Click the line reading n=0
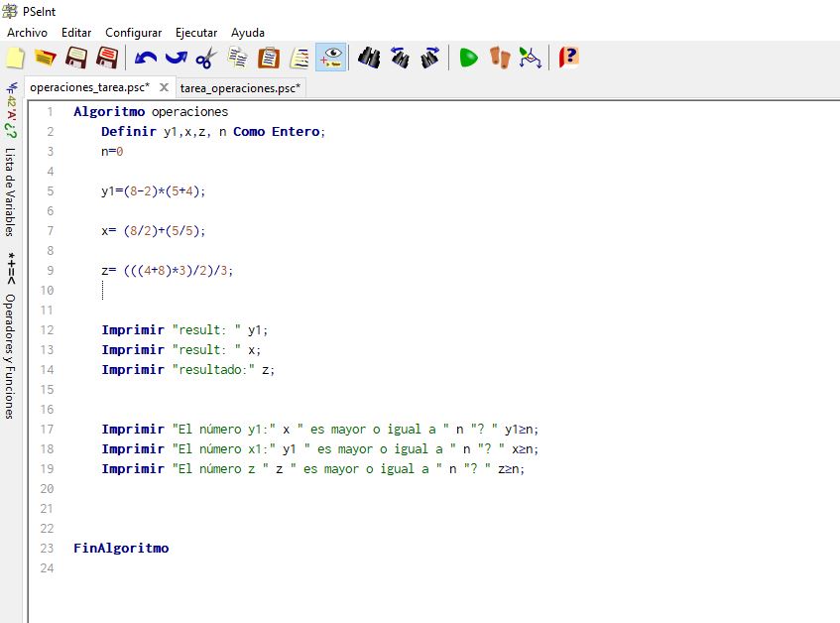 coord(112,152)
